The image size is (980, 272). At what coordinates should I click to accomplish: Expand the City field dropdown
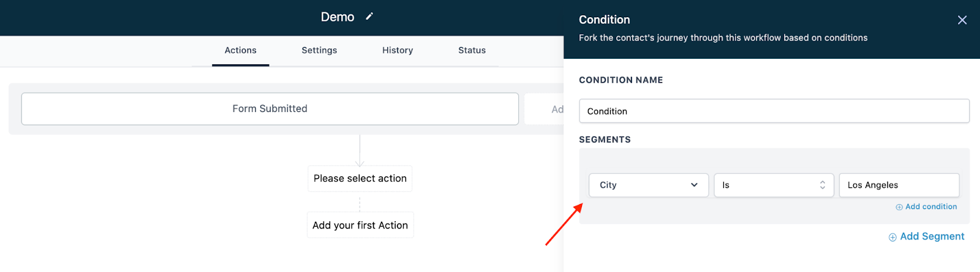click(648, 185)
